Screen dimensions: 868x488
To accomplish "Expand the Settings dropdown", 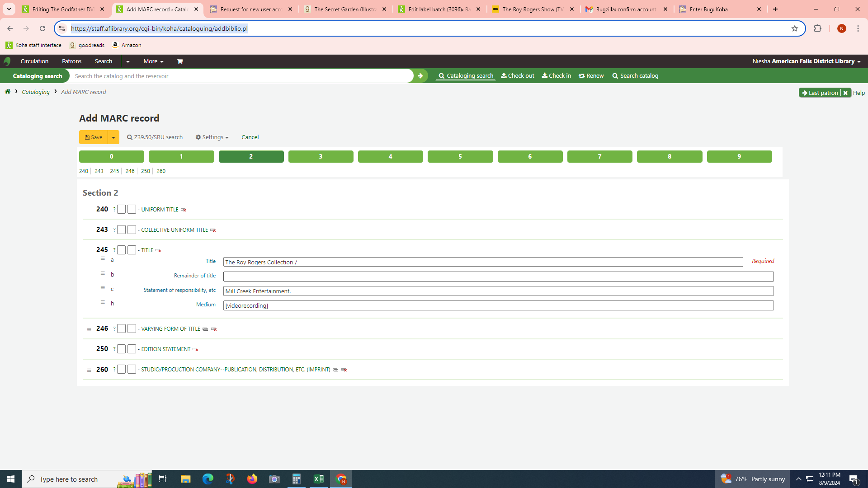I will pos(212,137).
